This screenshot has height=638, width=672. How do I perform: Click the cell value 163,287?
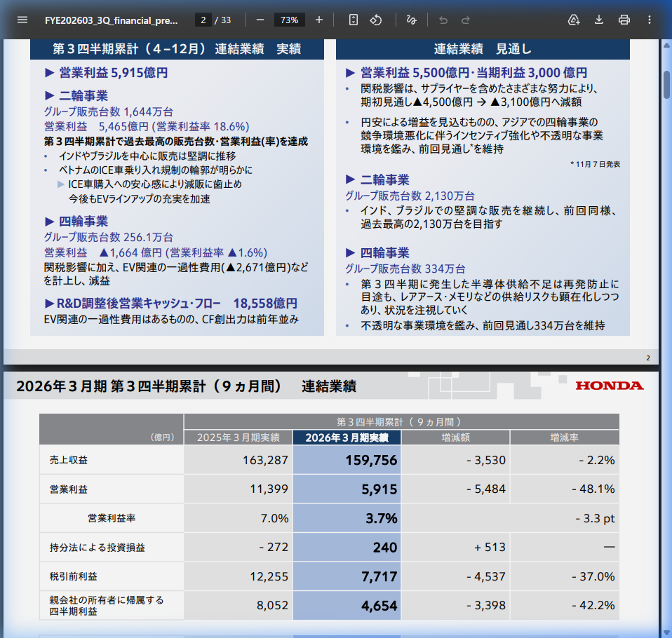pyautogui.click(x=265, y=460)
